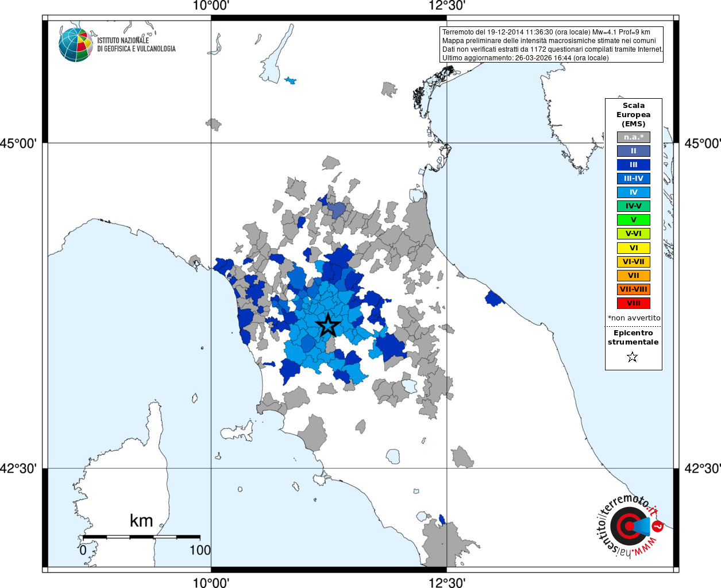Click the epicenter star on the map

click(x=328, y=325)
